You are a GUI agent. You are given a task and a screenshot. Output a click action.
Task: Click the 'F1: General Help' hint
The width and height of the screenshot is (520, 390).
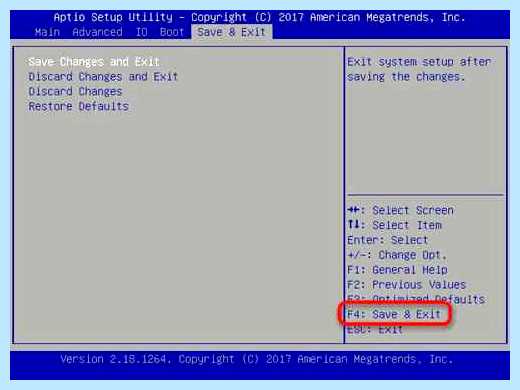pyautogui.click(x=397, y=270)
